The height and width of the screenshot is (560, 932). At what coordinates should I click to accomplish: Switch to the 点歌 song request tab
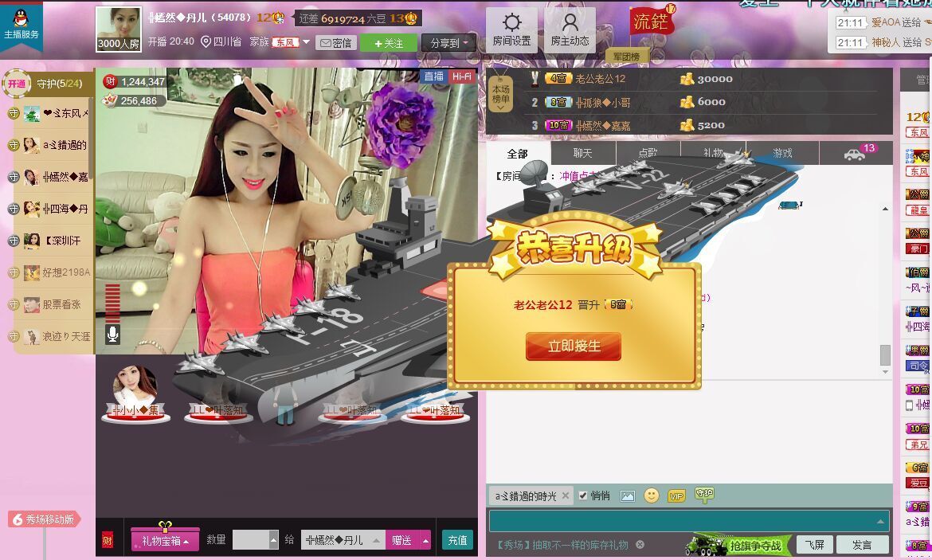coord(648,154)
